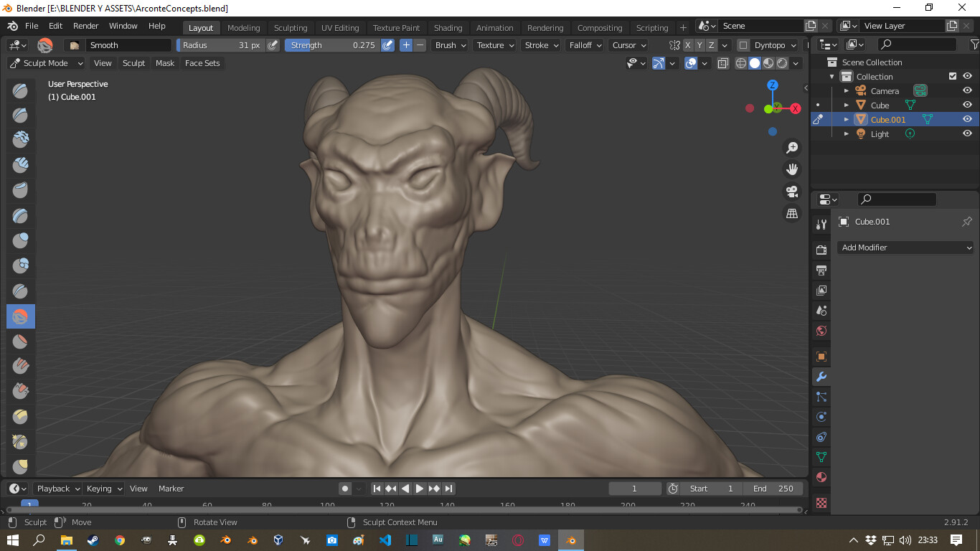Hide the Cube object in the outliner
The image size is (980, 551).
[x=967, y=105]
